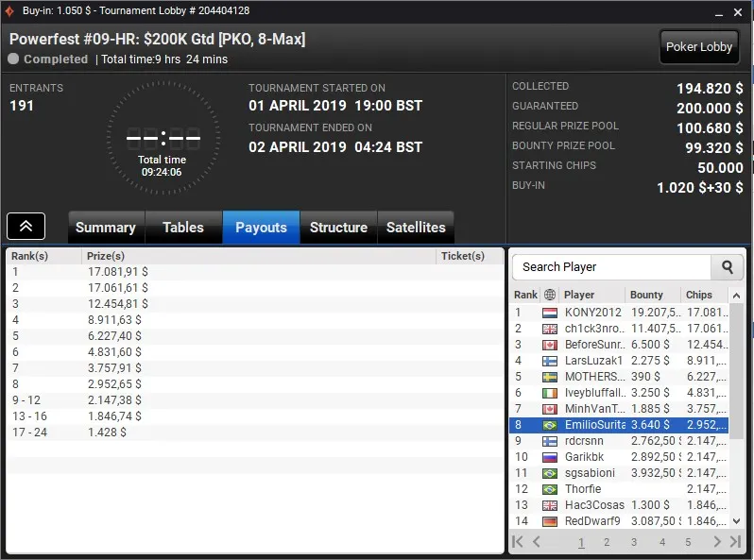Image resolution: width=754 pixels, height=560 pixels.
Task: Click the partypoker diamond logo icon
Action: [x=9, y=10]
